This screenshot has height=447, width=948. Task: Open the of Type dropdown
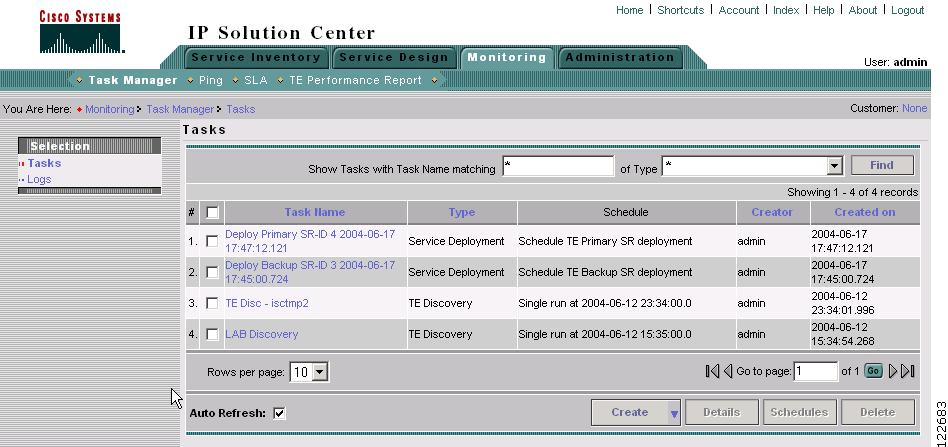[x=835, y=166]
